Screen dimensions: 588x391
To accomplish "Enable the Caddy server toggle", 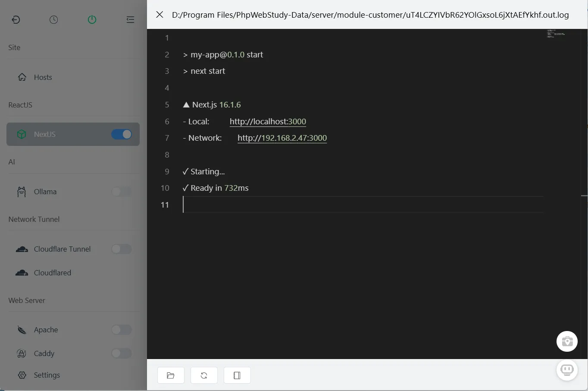I will pos(122,353).
